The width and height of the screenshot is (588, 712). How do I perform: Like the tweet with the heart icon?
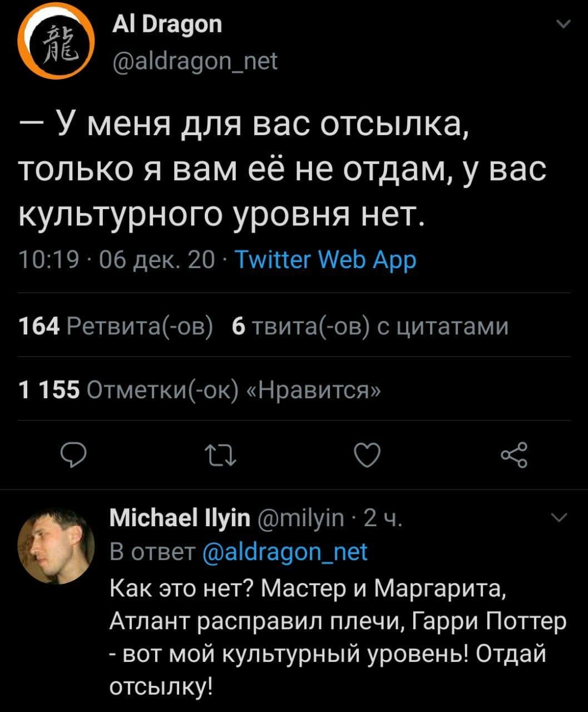pos(368,455)
